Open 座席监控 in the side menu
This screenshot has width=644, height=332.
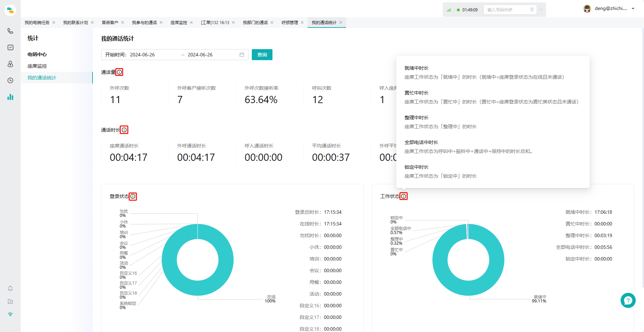37,66
